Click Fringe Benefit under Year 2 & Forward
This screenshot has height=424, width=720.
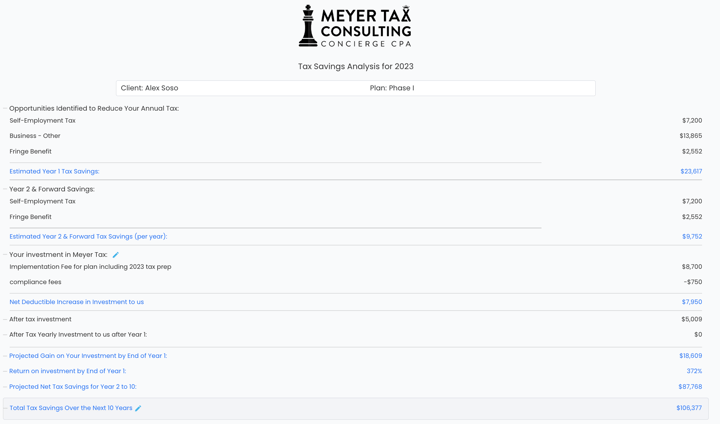click(x=30, y=217)
